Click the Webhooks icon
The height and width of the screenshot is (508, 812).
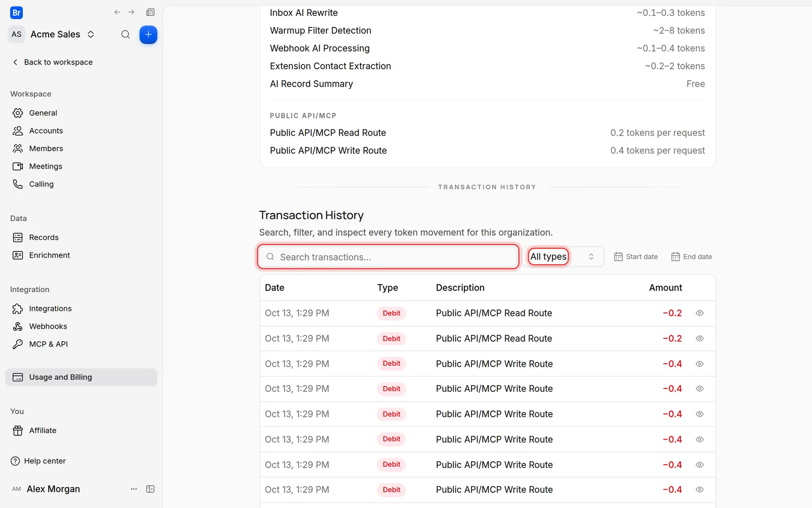(18, 326)
